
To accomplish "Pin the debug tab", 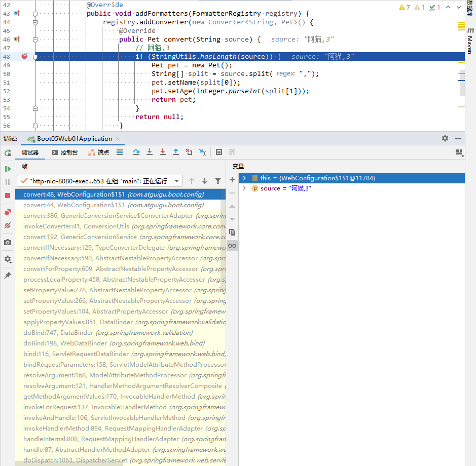I will click(8, 276).
